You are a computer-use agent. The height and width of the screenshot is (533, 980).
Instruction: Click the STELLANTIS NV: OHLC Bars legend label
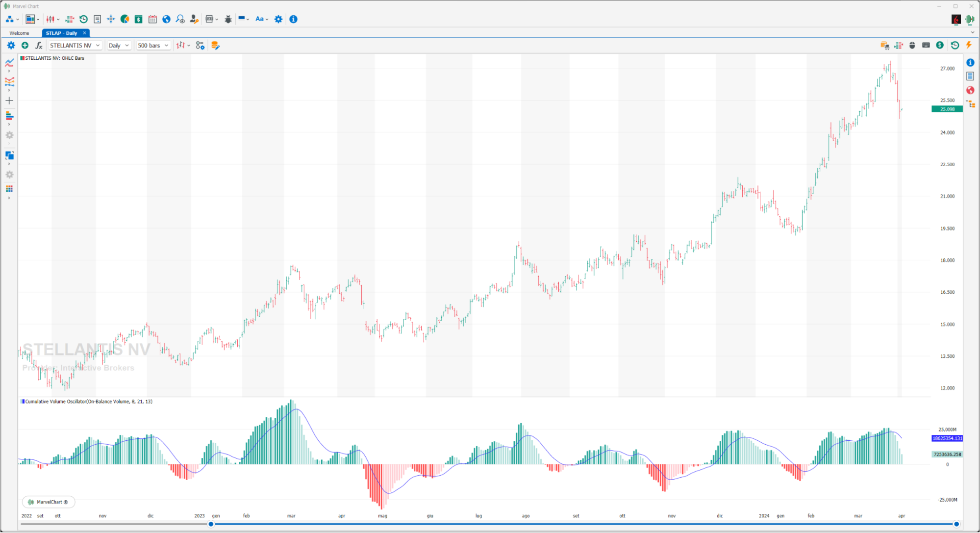[x=54, y=58]
